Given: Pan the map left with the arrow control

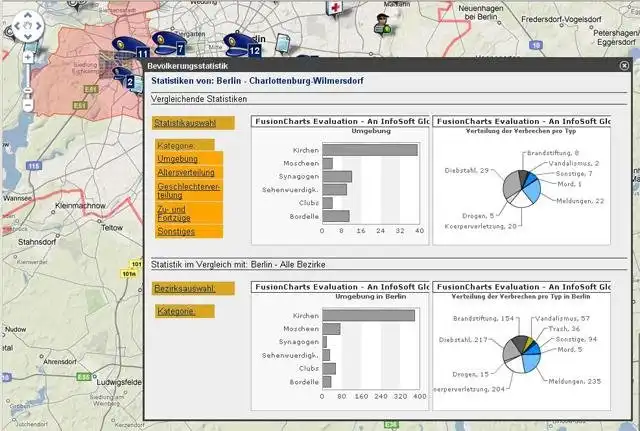Looking at the screenshot, I should [x=17, y=26].
